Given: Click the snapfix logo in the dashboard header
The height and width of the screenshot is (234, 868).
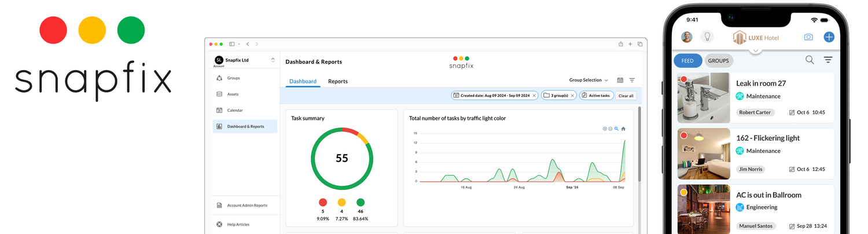Looking at the screenshot, I should coord(461,62).
